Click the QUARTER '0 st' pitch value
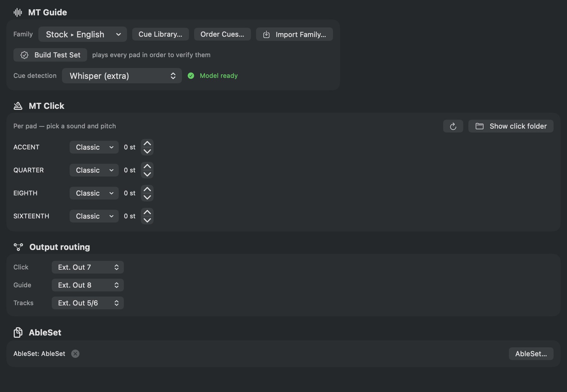 (130, 170)
